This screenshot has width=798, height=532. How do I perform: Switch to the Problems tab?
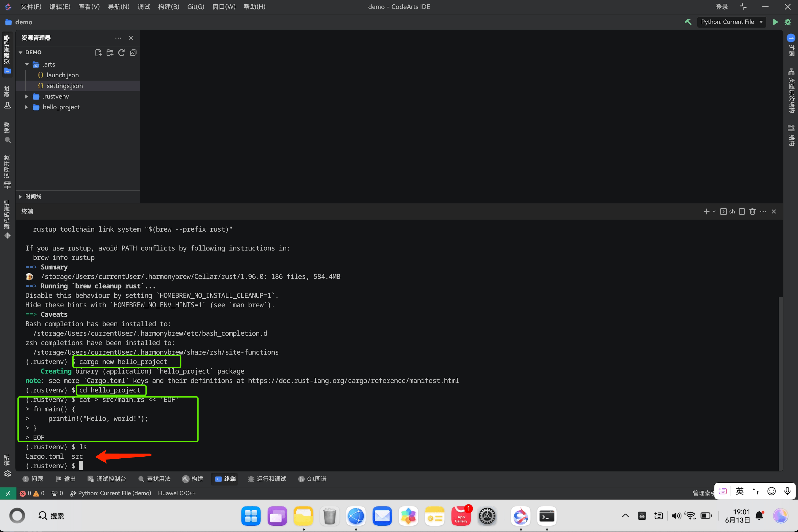click(33, 479)
